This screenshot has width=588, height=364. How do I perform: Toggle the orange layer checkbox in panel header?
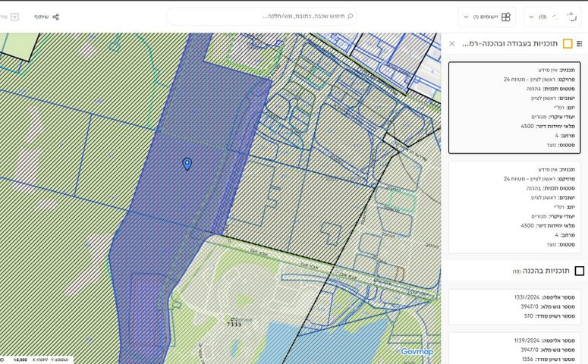(x=568, y=44)
